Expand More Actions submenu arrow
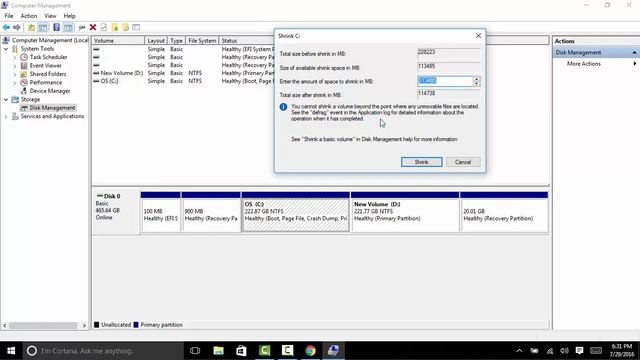The image size is (640, 360). (x=635, y=64)
